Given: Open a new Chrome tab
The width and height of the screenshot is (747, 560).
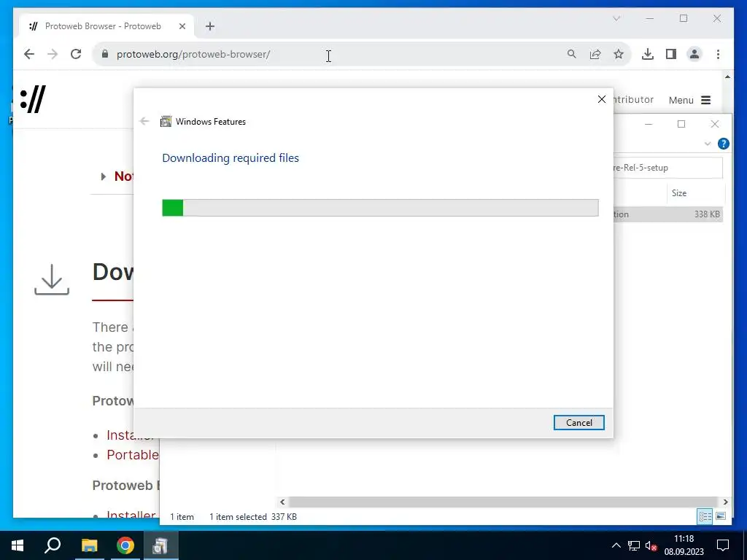Looking at the screenshot, I should (x=210, y=26).
